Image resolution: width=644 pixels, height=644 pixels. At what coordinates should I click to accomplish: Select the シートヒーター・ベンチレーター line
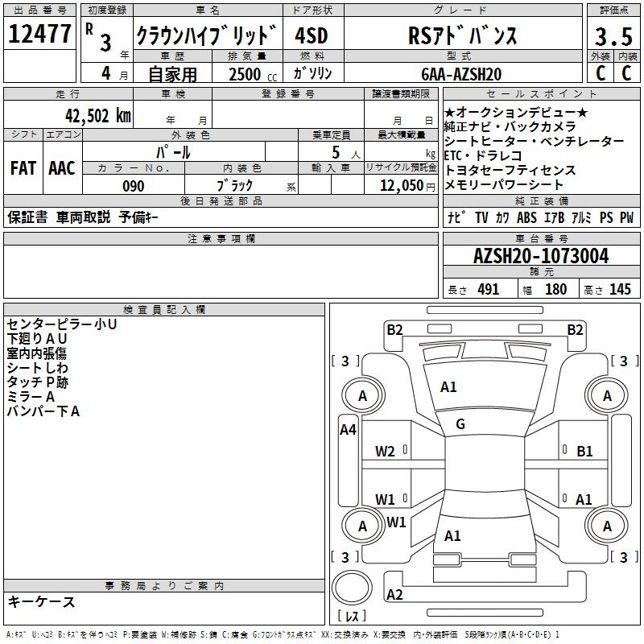click(534, 141)
